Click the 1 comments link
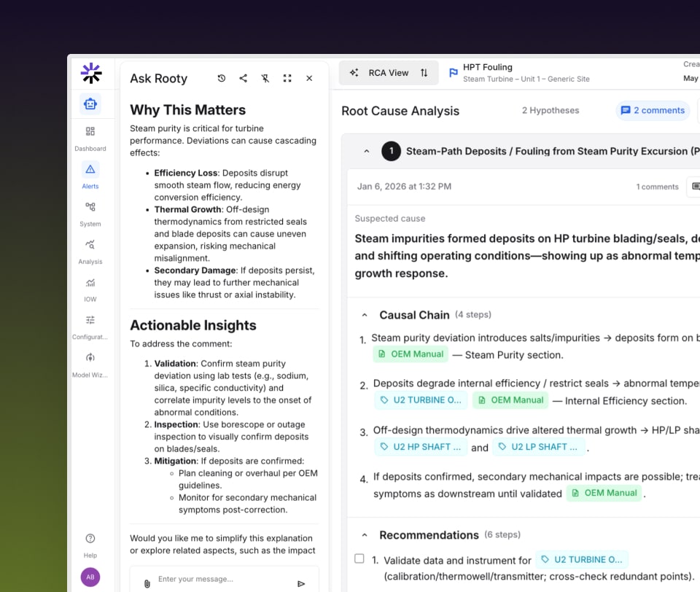 point(657,187)
